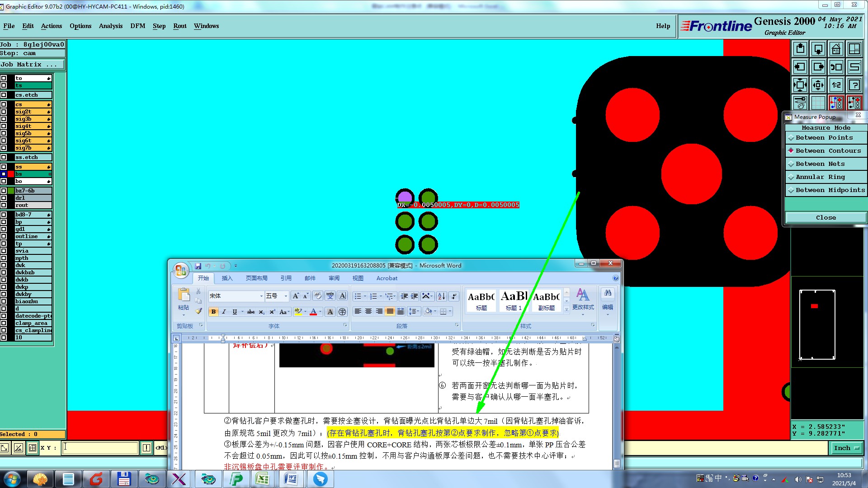
Task: Open the DFM menu
Action: 138,26
